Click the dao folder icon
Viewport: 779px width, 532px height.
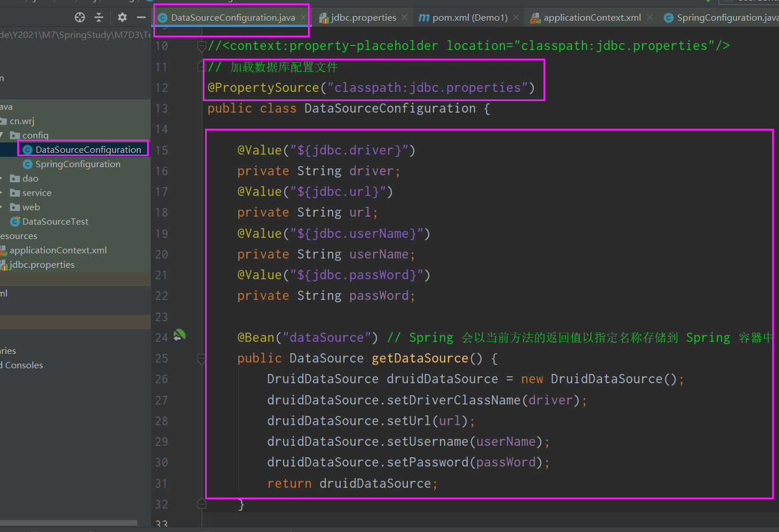(15, 179)
